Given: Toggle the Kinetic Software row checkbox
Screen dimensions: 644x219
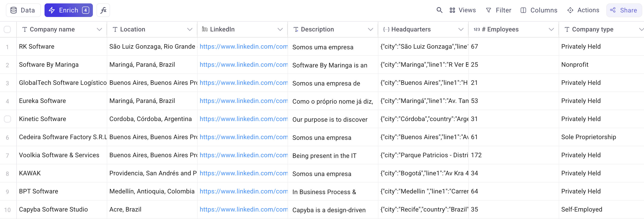Looking at the screenshot, I should [x=7, y=119].
